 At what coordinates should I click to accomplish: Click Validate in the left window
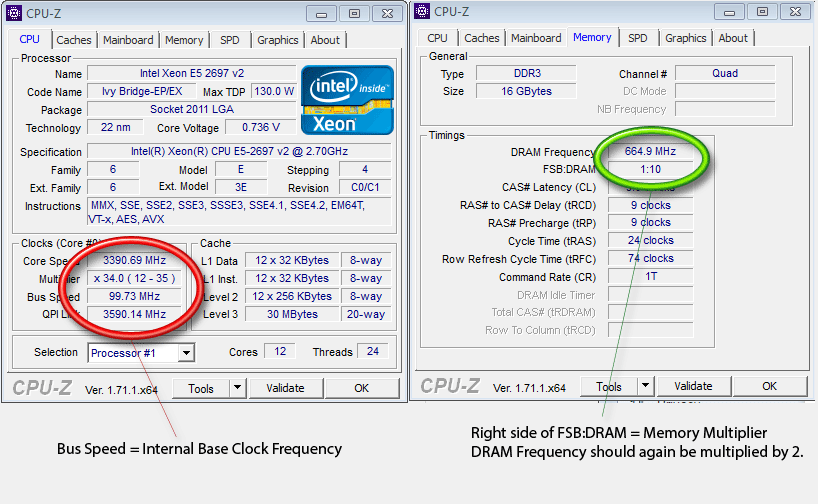pos(285,388)
